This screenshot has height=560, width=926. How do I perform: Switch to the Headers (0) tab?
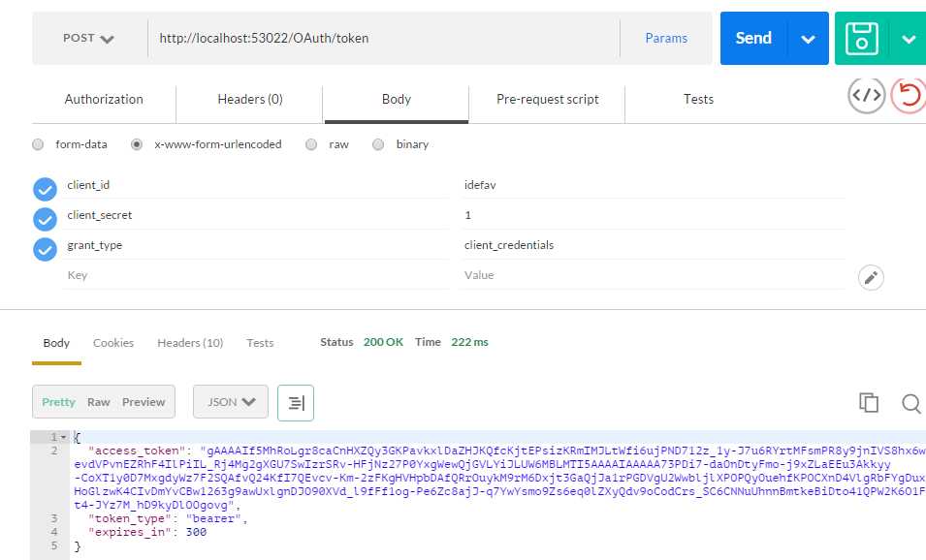[x=250, y=99]
